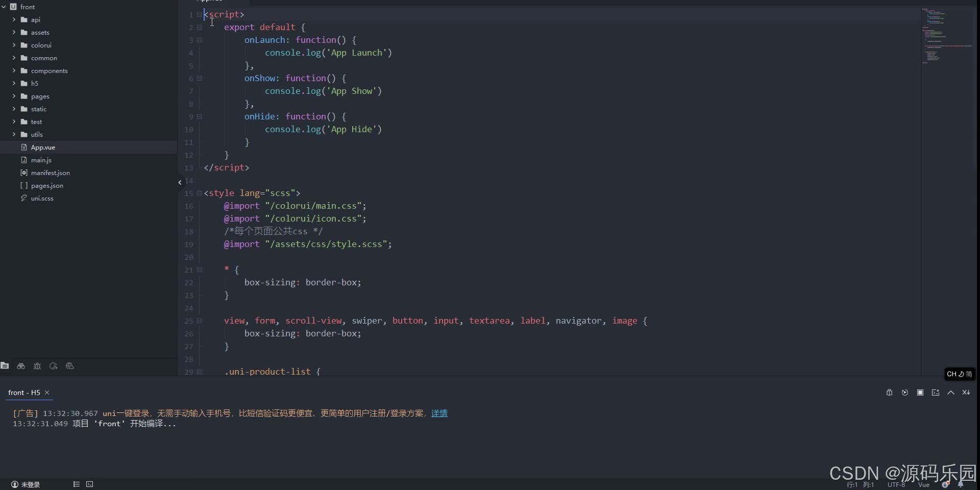Collapse the file tree using left edge arrow
The image size is (980, 490).
click(x=179, y=182)
